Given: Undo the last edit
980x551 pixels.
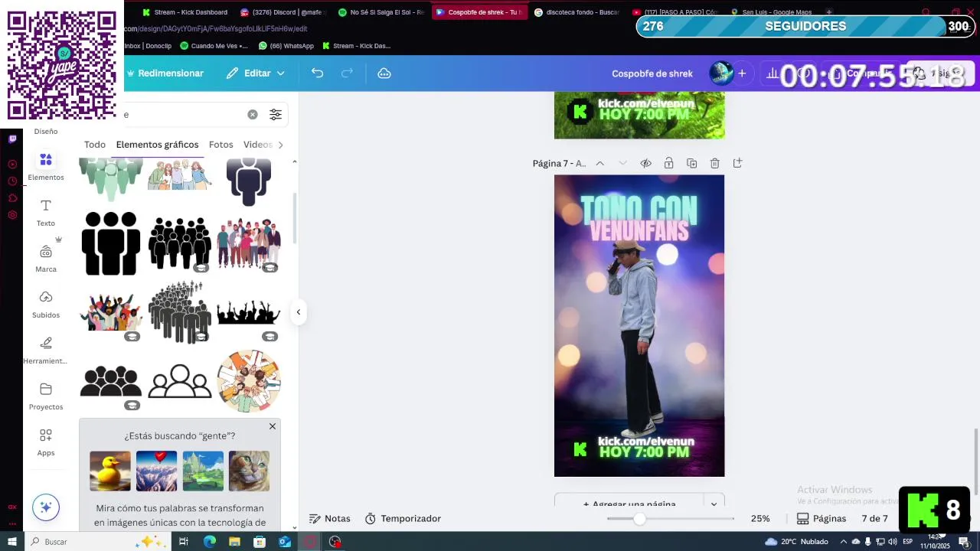Looking at the screenshot, I should (317, 73).
